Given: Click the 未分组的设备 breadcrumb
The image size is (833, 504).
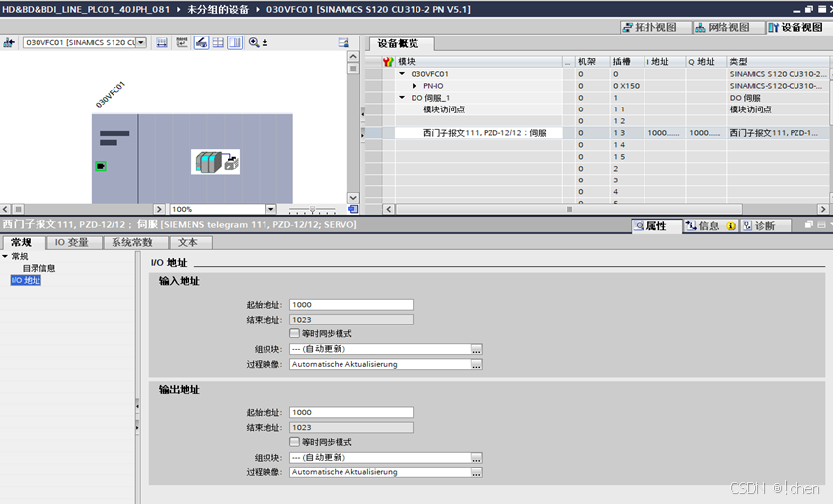Looking at the screenshot, I should 218,10.
